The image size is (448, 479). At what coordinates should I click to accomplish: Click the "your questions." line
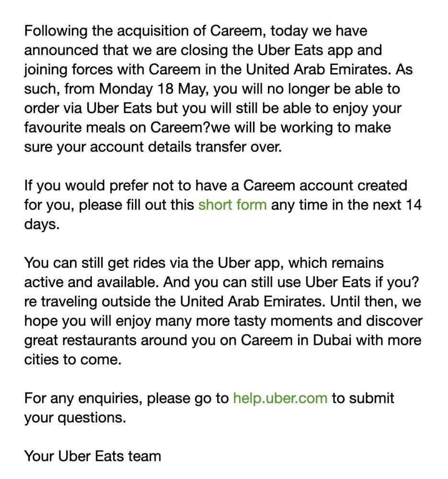[75, 417]
